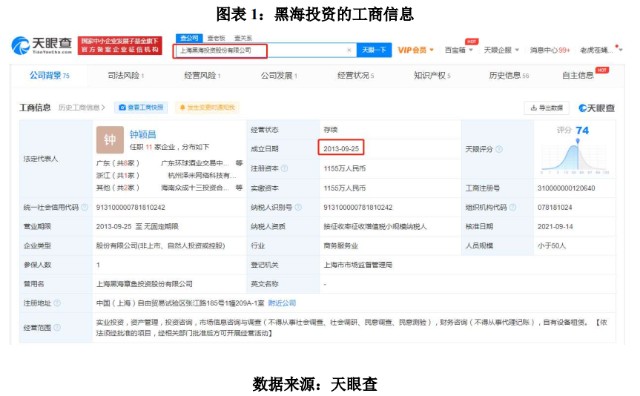Open the 历史工商信息 link
This screenshot has width=640, height=396.
point(82,107)
